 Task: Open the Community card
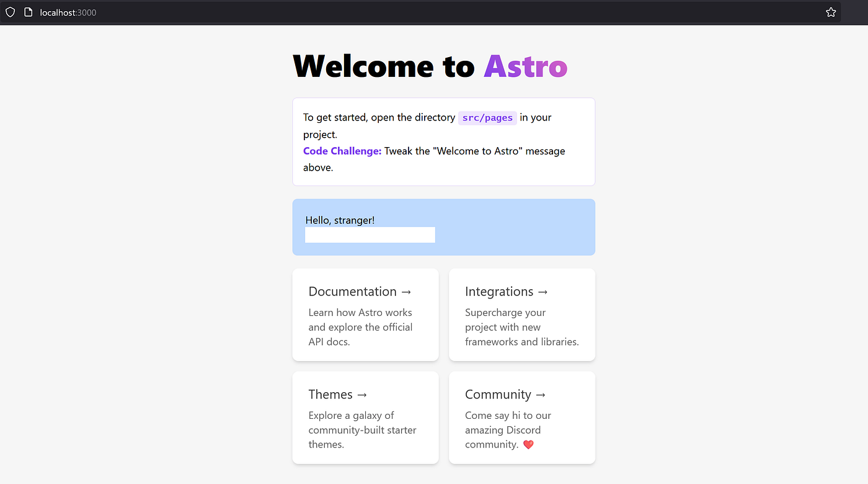(x=522, y=418)
